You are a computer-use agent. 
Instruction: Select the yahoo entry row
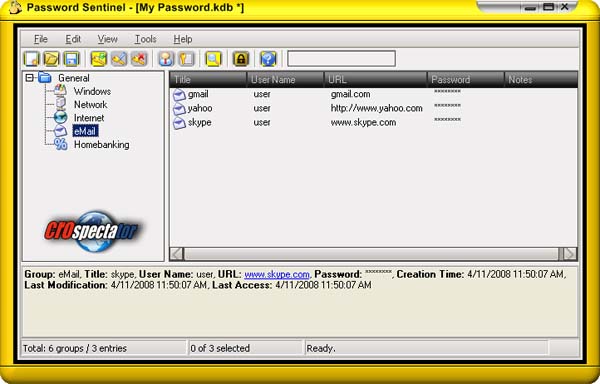coord(373,108)
